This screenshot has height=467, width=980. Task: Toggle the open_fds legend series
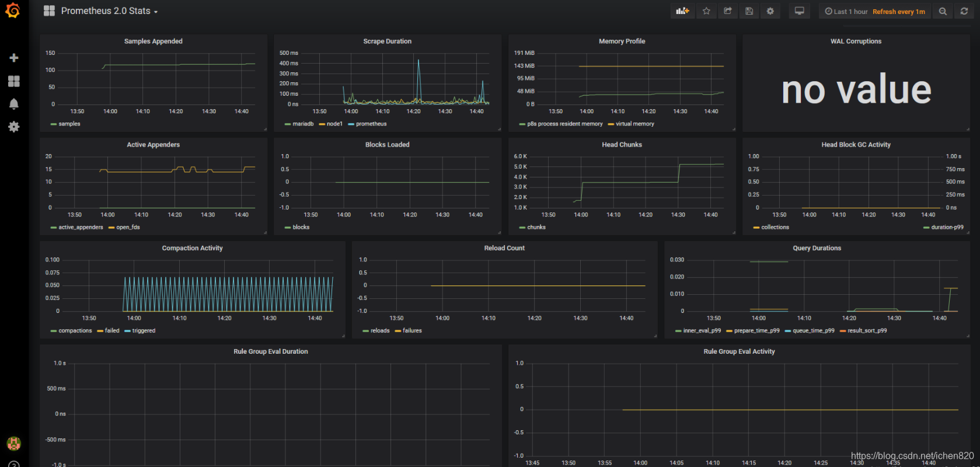[x=128, y=227]
